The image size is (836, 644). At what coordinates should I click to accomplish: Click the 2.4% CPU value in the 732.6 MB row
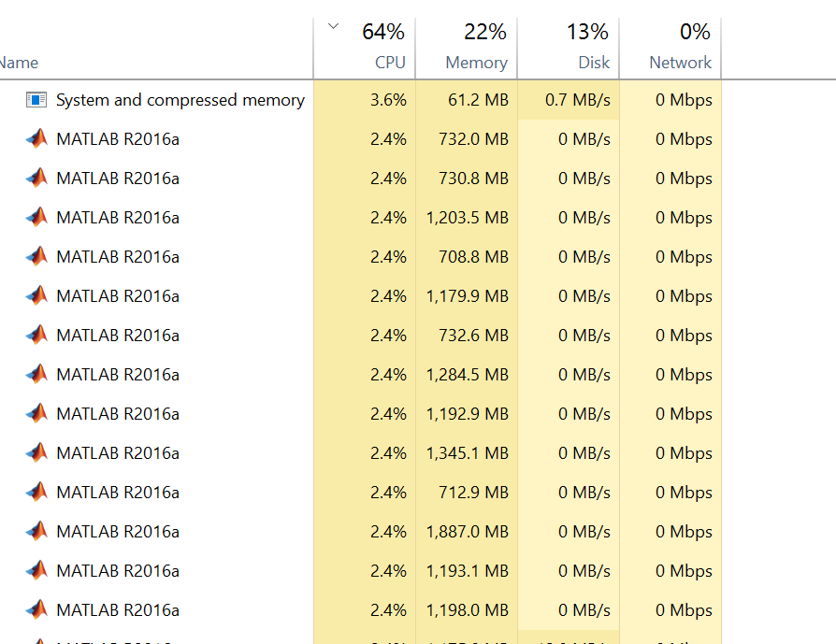388,336
